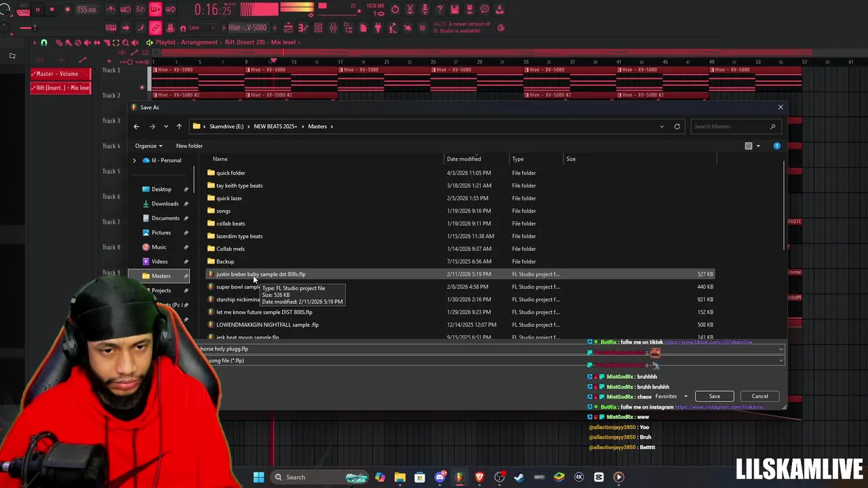Expand the address bar history dropdown
The width and height of the screenshot is (868, 488).
coord(662,126)
